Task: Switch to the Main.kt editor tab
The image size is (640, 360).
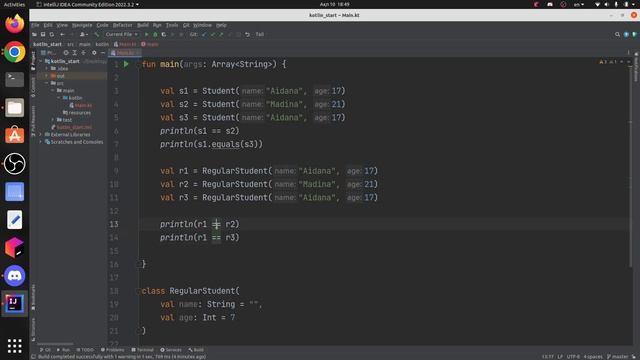Action: [125, 53]
